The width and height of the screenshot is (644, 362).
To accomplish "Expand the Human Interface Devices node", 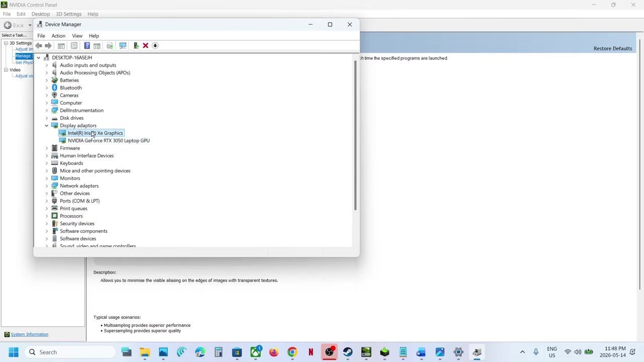I will point(47,156).
